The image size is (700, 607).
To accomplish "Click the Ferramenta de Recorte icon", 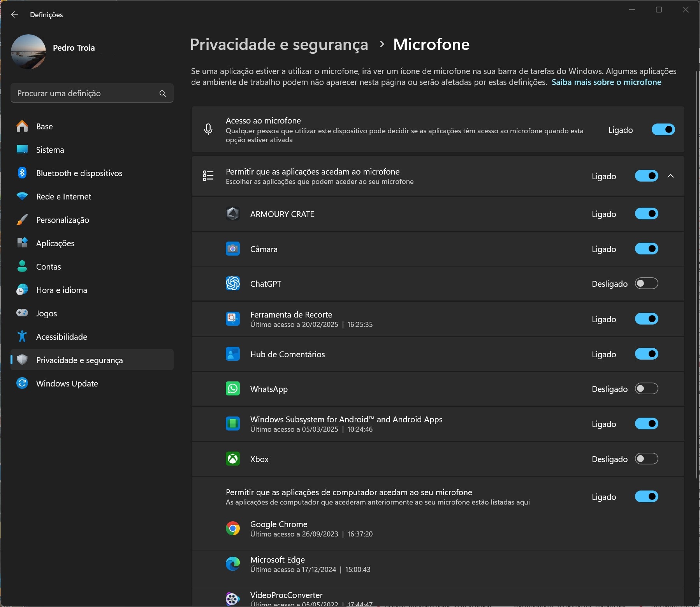I will click(233, 319).
